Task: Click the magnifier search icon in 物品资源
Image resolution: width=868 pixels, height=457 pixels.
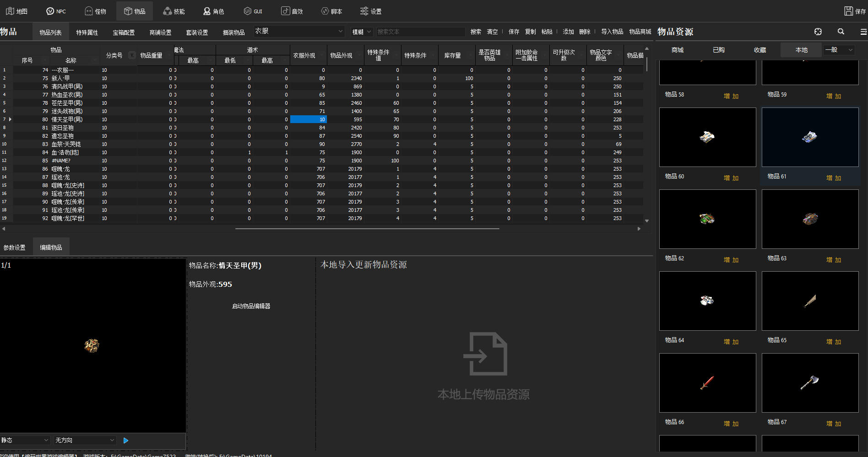Action: pos(841,32)
